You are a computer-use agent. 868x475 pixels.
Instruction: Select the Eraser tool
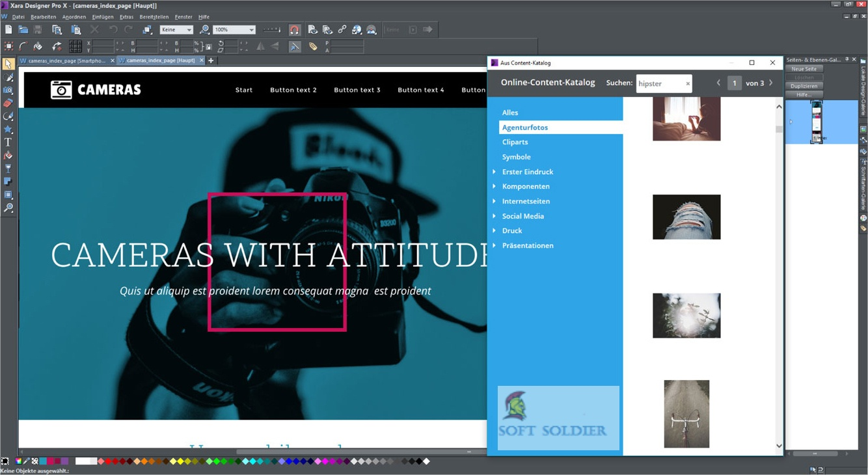click(8, 103)
